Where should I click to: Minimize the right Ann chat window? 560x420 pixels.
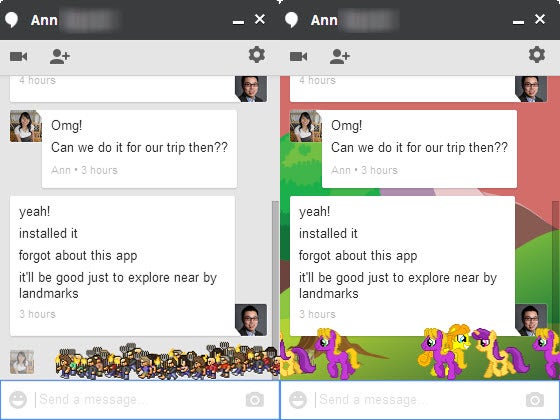pyautogui.click(x=518, y=22)
